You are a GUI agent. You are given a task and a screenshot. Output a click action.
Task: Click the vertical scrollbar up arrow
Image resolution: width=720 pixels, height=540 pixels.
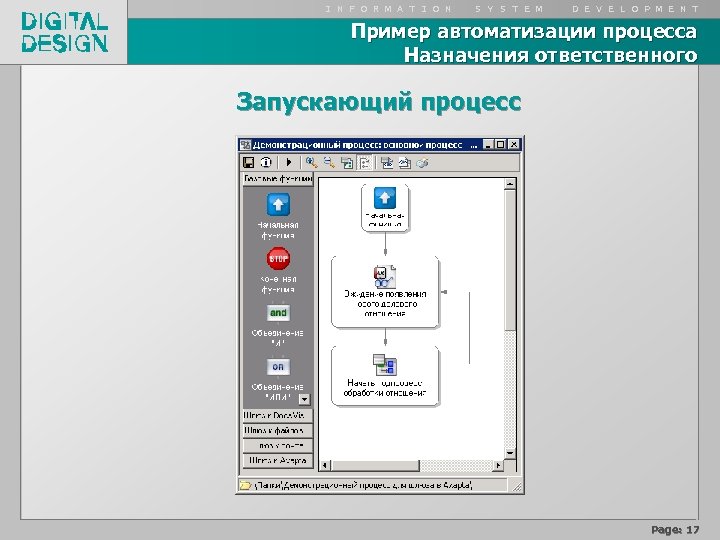(x=510, y=184)
